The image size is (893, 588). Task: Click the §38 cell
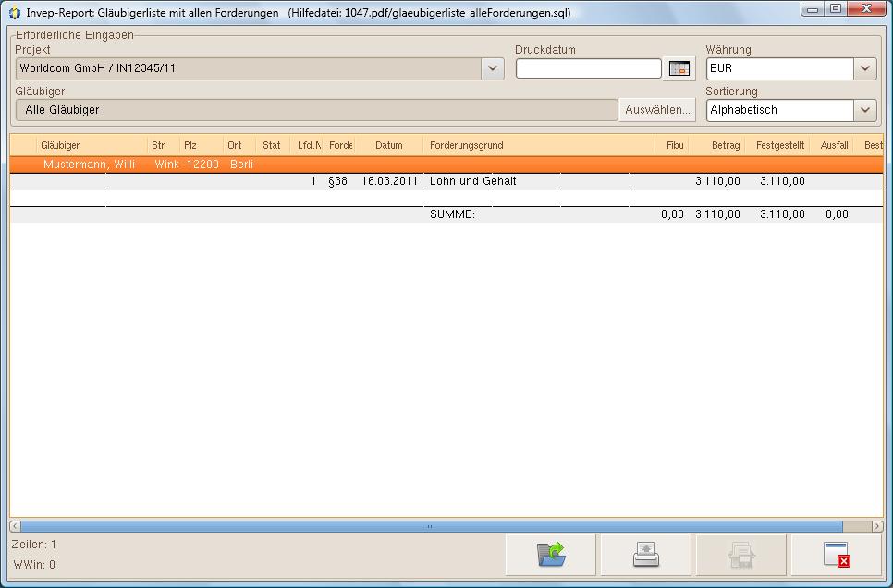[337, 181]
